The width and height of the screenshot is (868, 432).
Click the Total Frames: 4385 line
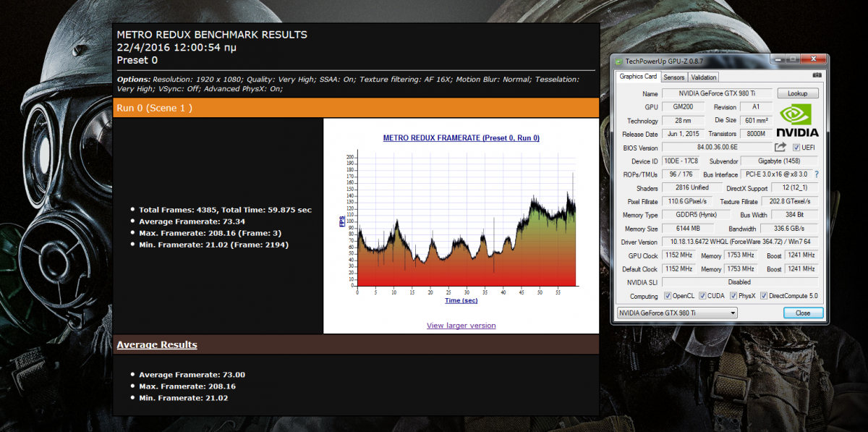point(226,210)
